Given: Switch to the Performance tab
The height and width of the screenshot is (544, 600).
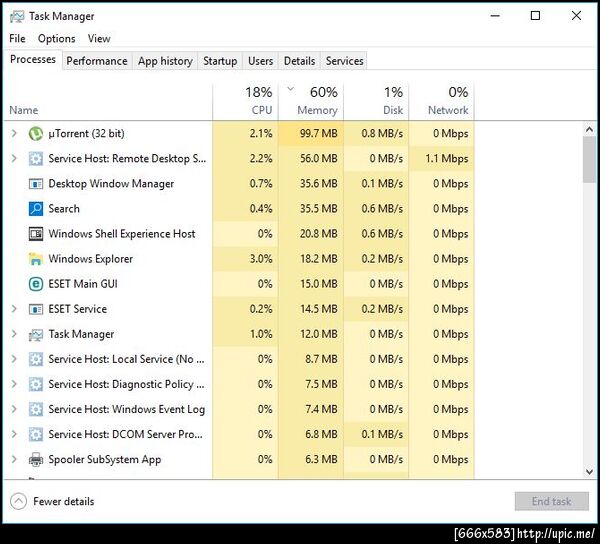Looking at the screenshot, I should 97,61.
